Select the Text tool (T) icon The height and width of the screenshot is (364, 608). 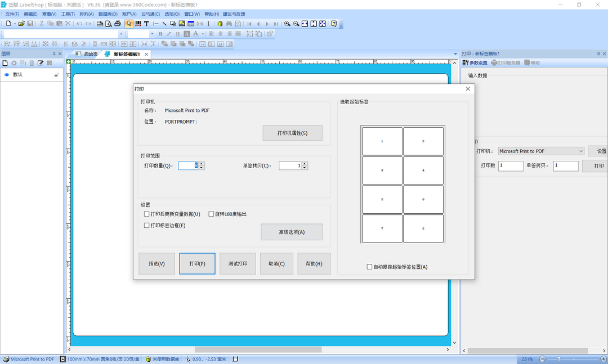click(x=146, y=24)
